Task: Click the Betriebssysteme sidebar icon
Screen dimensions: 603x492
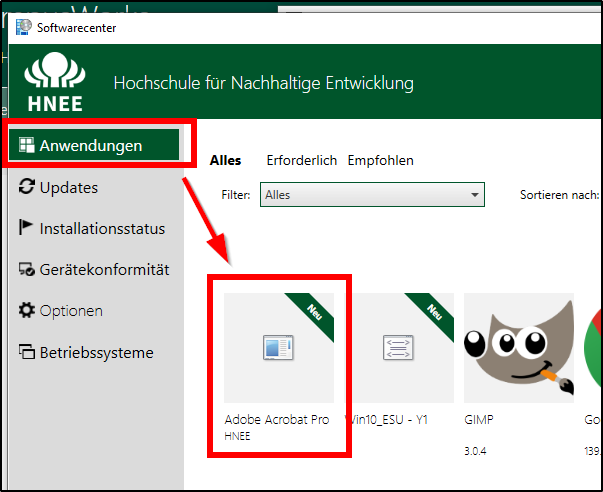Action: (x=27, y=353)
